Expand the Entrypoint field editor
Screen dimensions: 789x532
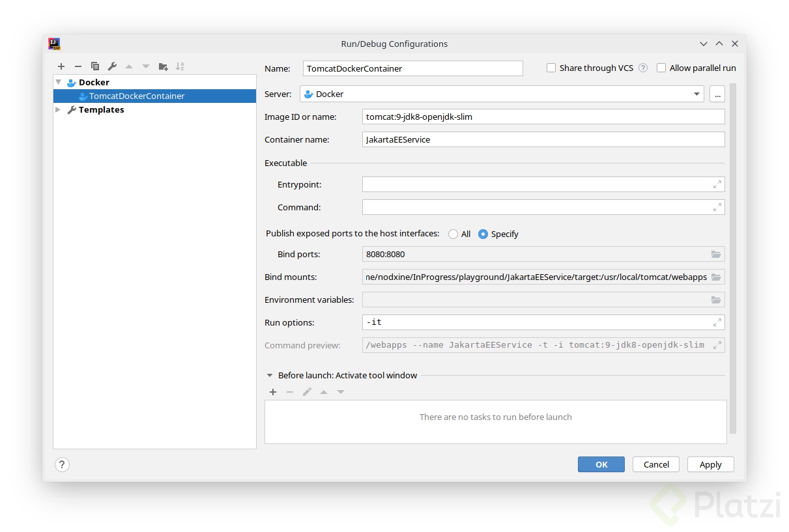(x=717, y=185)
